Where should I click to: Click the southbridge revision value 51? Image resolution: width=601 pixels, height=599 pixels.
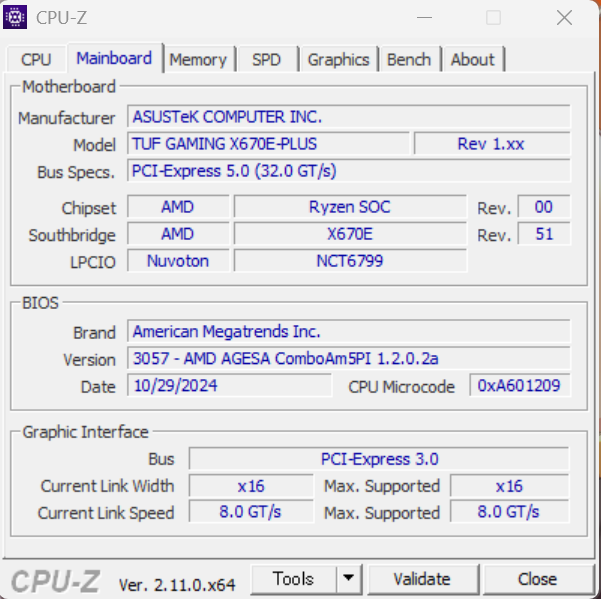pos(544,234)
